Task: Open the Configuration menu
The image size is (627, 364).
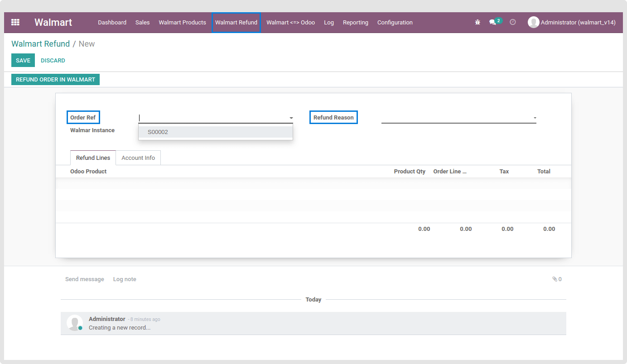Action: coord(395,22)
